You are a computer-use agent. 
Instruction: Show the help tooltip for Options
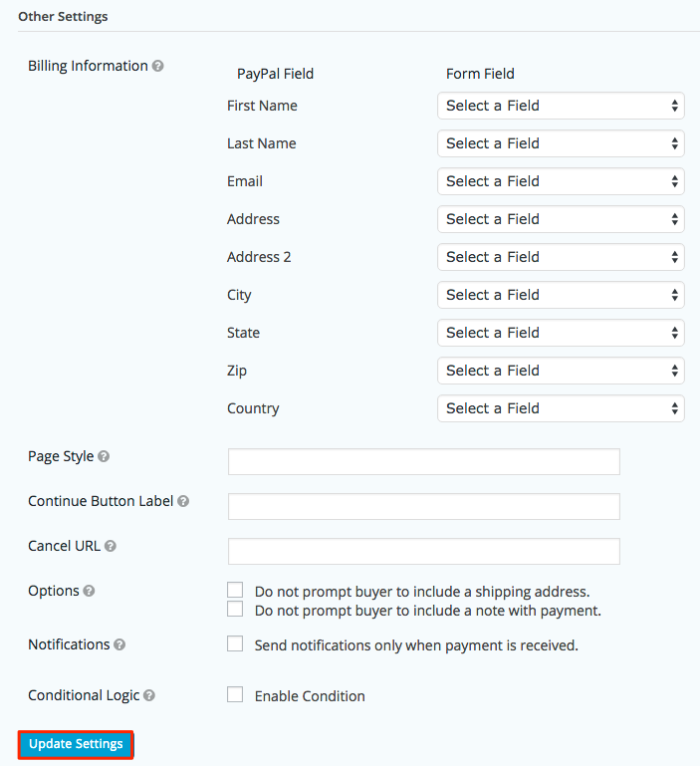[x=89, y=591]
